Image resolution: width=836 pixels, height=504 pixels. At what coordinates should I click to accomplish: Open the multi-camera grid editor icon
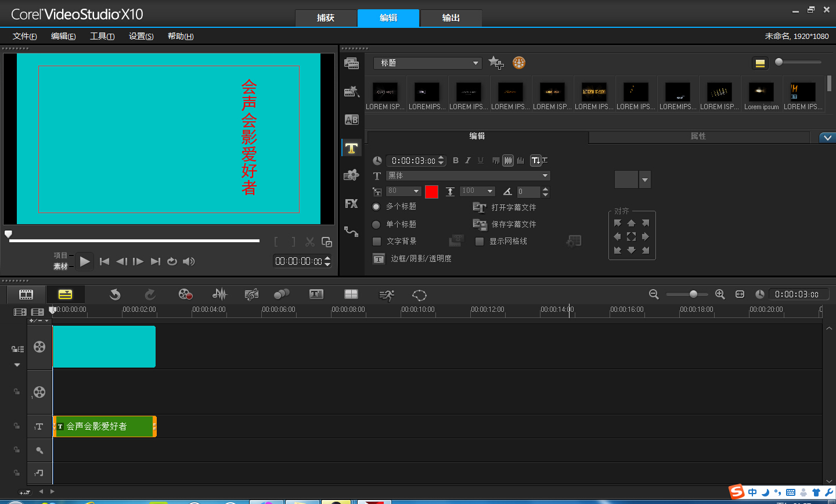[351, 294]
